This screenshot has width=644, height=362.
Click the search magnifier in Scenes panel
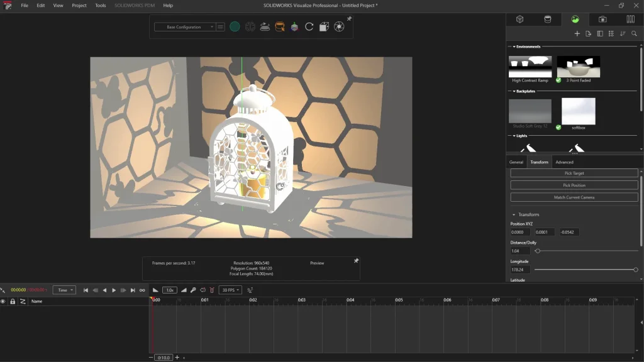pos(634,34)
